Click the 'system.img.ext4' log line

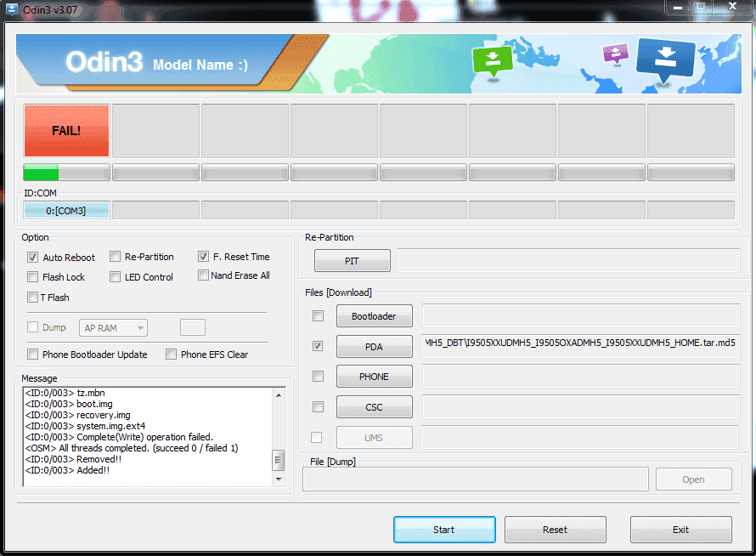85,426
